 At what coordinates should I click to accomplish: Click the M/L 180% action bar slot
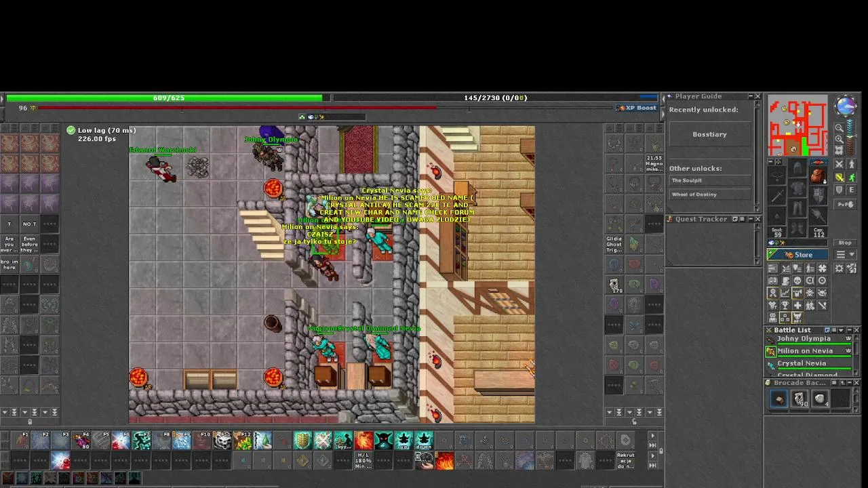click(363, 461)
